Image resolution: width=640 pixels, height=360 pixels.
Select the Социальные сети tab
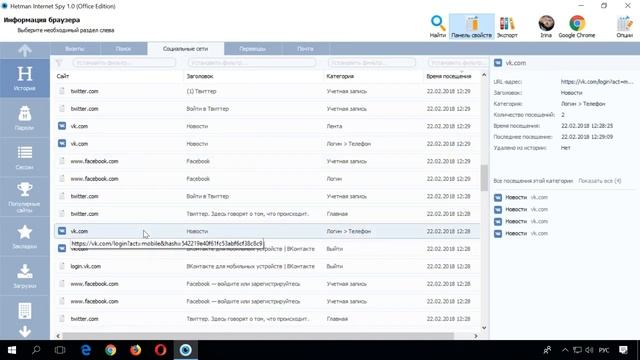tap(185, 49)
